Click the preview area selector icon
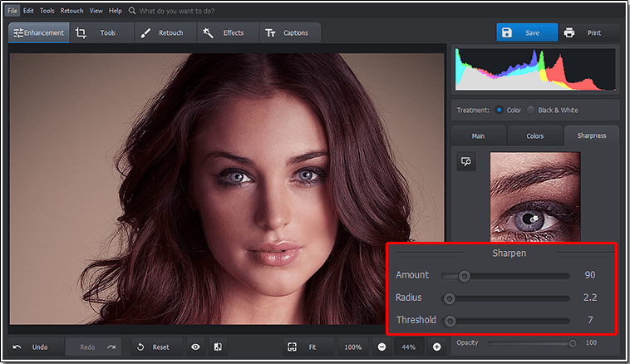 click(466, 161)
